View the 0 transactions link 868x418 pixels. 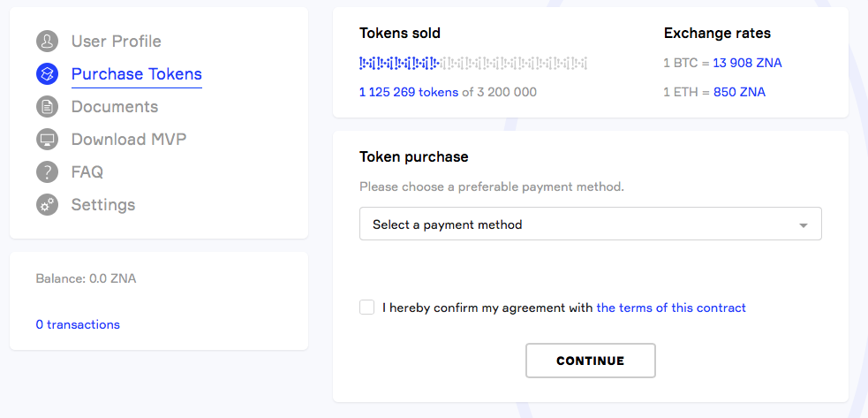[x=78, y=324]
